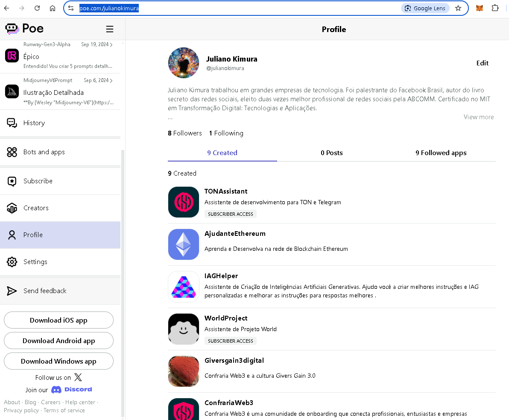Click the History chat bubble icon
Image resolution: width=509 pixels, height=420 pixels.
point(12,123)
